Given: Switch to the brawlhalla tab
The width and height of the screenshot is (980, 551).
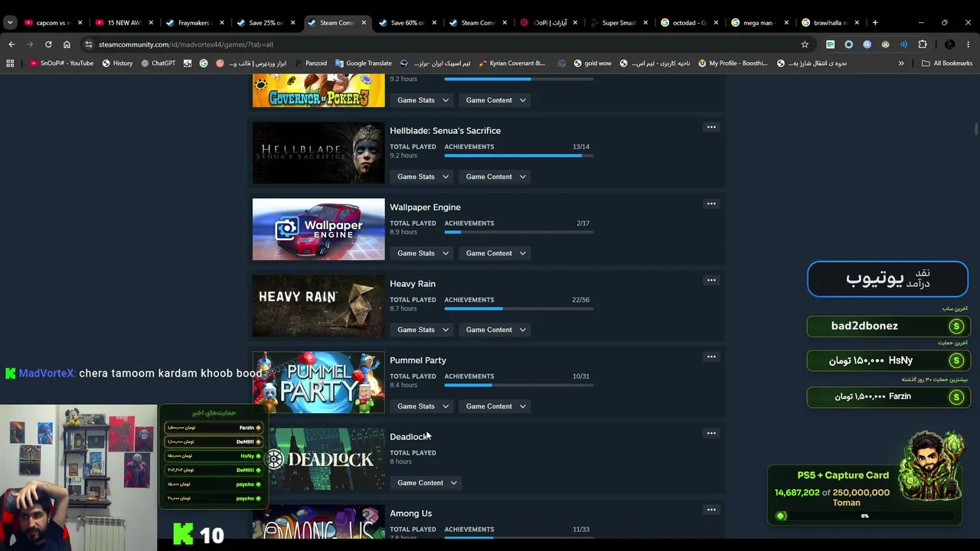Looking at the screenshot, I should (x=830, y=23).
